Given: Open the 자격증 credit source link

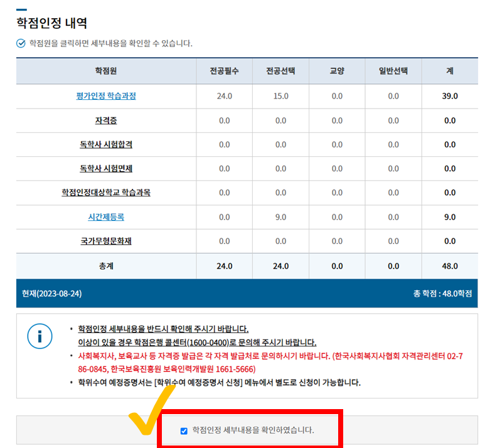Looking at the screenshot, I should [106, 120].
